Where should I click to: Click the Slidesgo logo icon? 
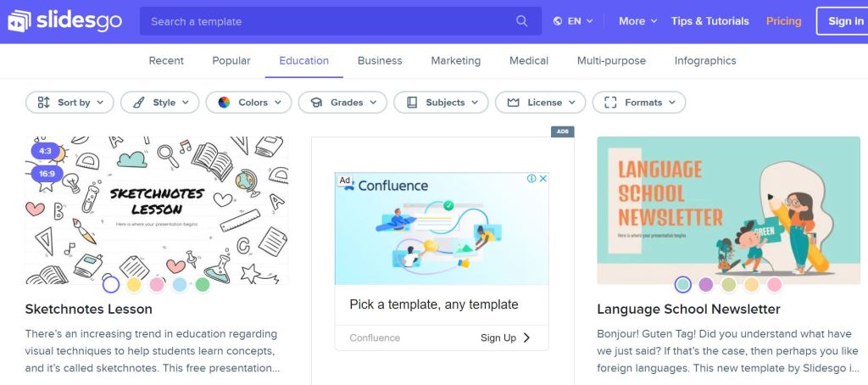point(19,21)
